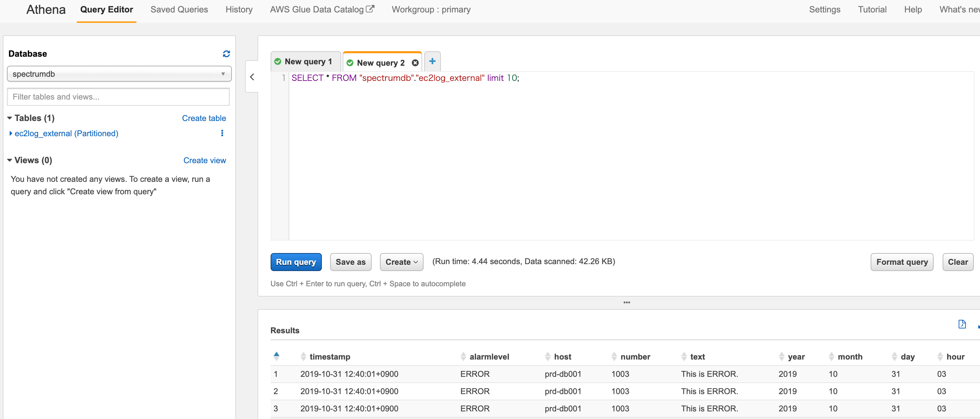The height and width of the screenshot is (419, 980).
Task: Open the Help menu
Action: 913,9
